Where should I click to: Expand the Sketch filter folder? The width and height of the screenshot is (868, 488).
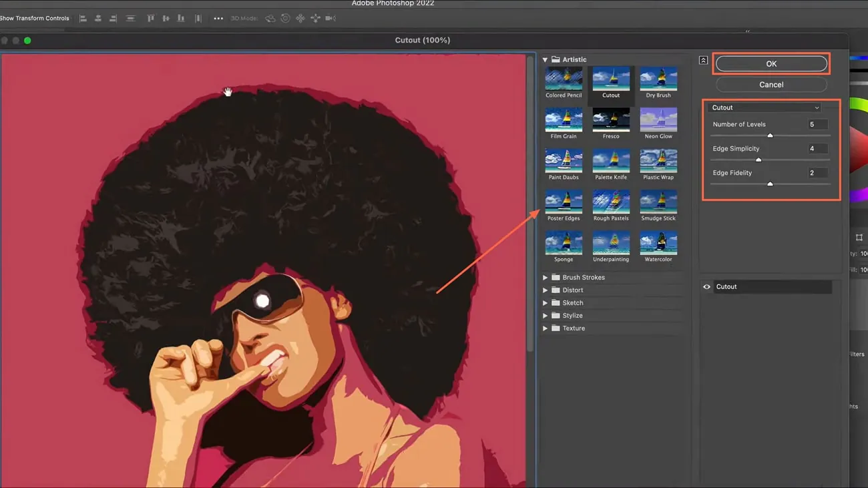[x=545, y=302]
